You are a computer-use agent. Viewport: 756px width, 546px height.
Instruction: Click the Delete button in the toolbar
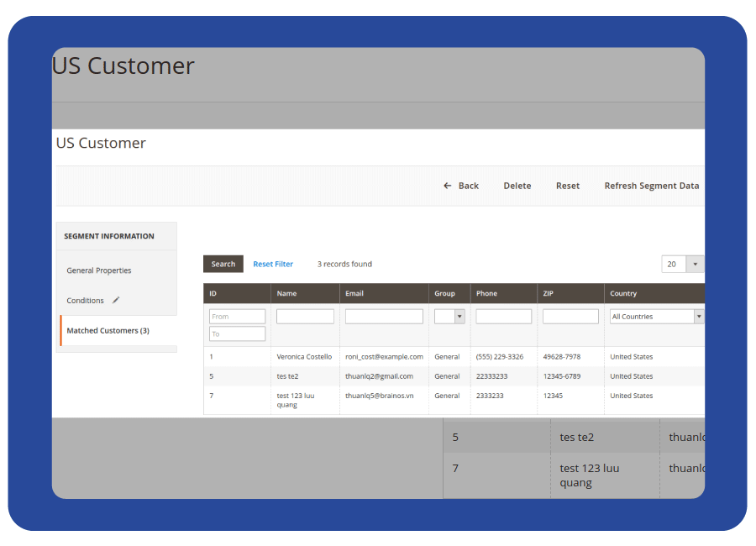point(517,186)
